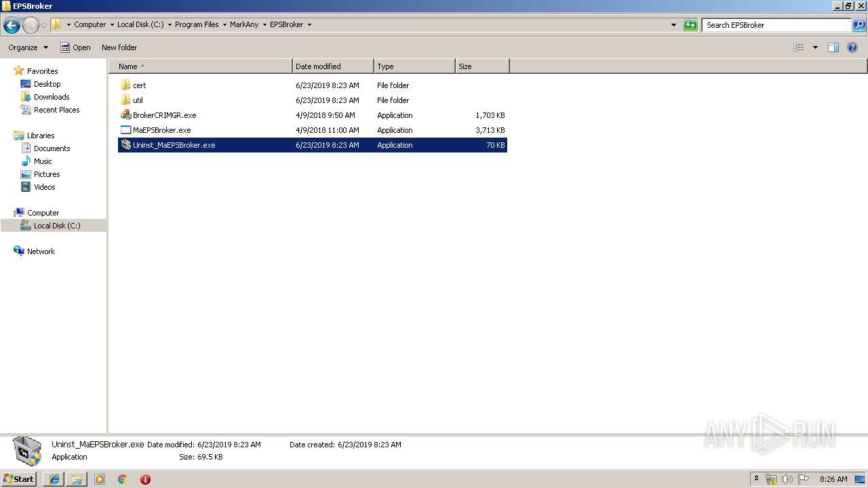
Task: Click the search magnifier icon
Action: [859, 25]
